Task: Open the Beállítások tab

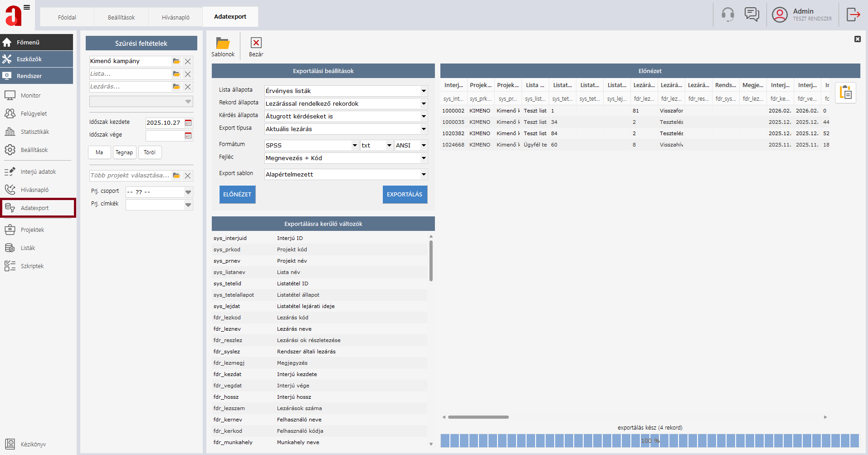Action: [x=121, y=17]
